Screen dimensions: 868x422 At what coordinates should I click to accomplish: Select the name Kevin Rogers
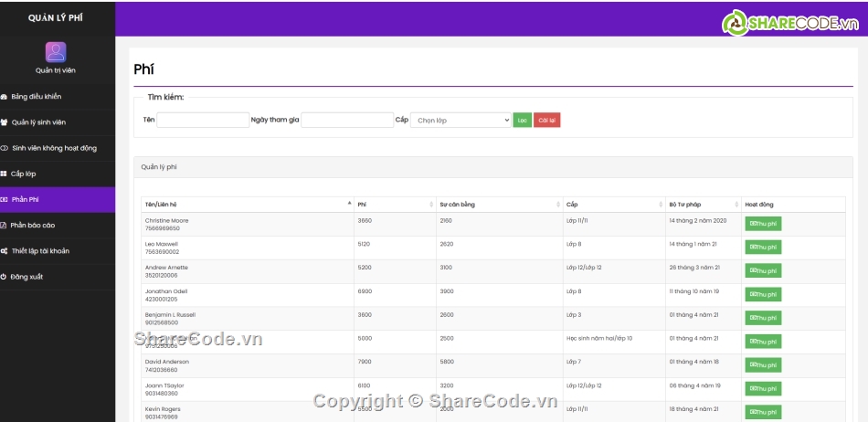163,409
